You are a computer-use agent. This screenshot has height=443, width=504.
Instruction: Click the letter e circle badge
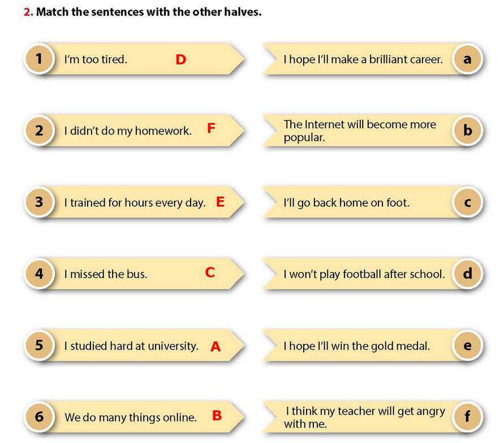467,346
